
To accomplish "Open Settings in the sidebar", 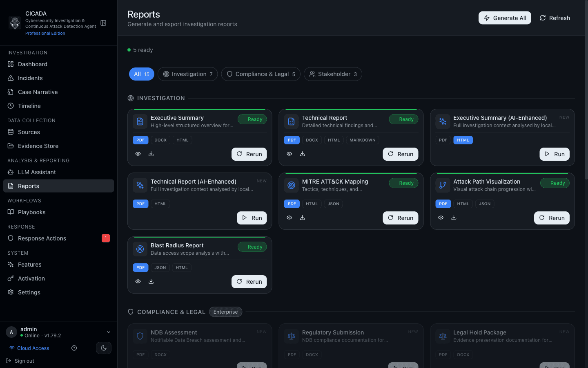I will [x=58, y=292].
